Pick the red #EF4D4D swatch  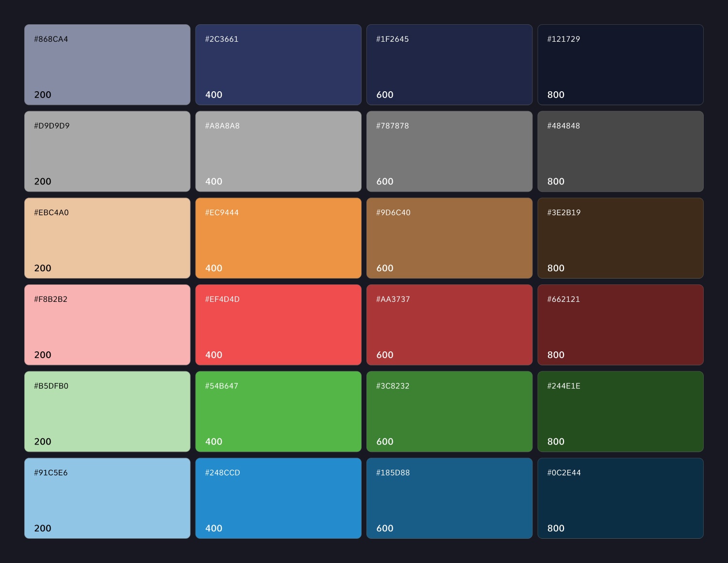pos(278,325)
